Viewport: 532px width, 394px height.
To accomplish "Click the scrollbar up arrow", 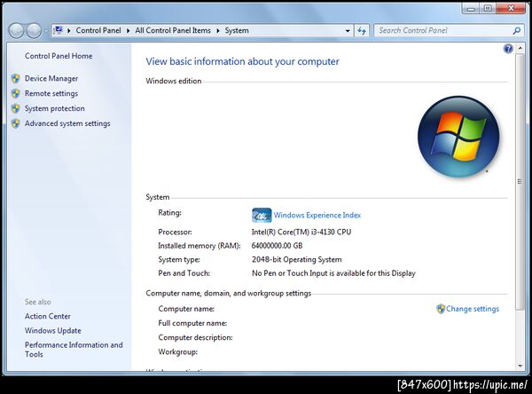I will click(x=520, y=48).
